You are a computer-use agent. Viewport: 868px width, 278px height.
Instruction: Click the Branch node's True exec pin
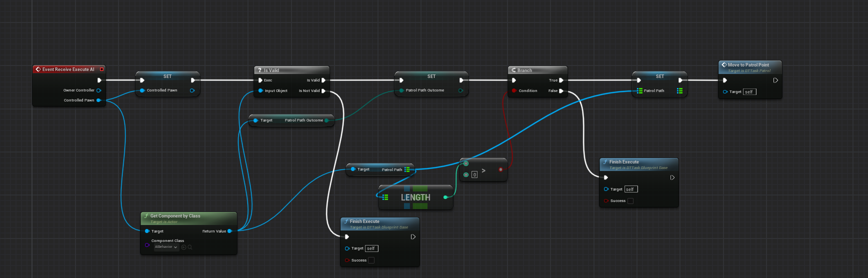(x=561, y=80)
